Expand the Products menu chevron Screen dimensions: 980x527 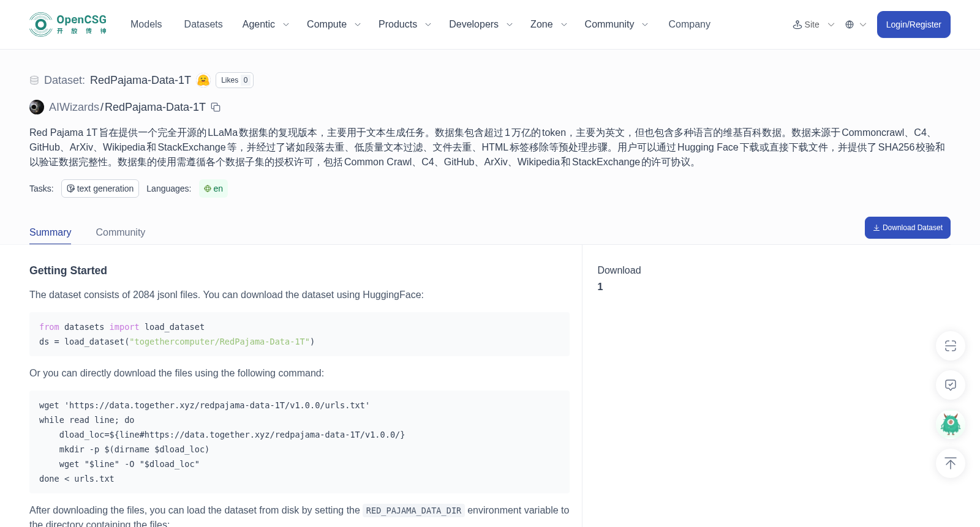coord(428,24)
